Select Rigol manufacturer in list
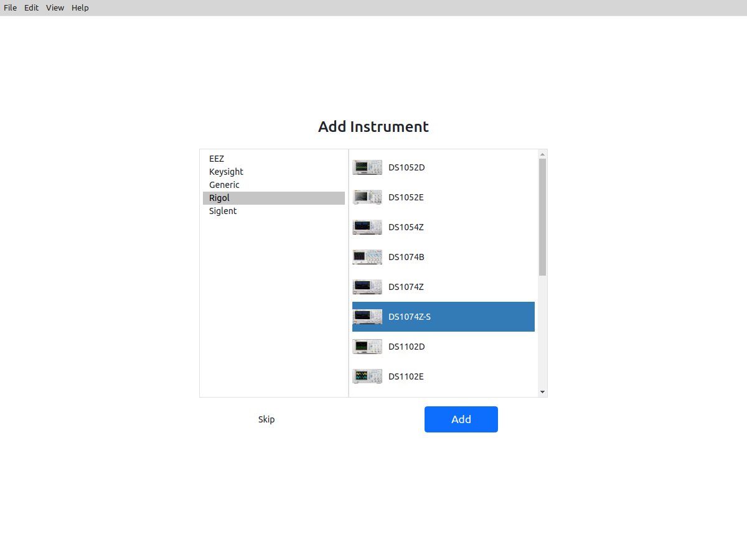Image resolution: width=747 pixels, height=560 pixels. [274, 198]
